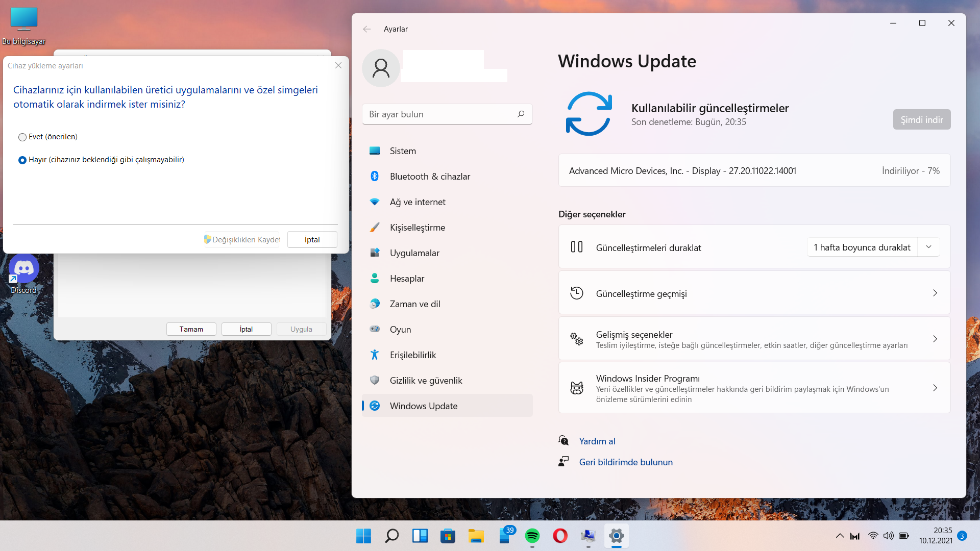Screen dimensions: 980x551
Task: Open Spotify from the taskbar
Action: tap(532, 536)
